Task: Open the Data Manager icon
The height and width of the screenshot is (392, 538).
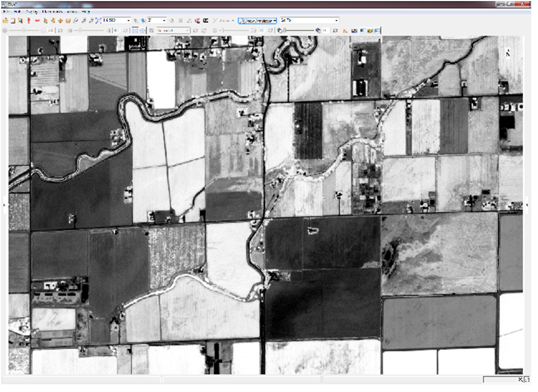Action: 12,21
